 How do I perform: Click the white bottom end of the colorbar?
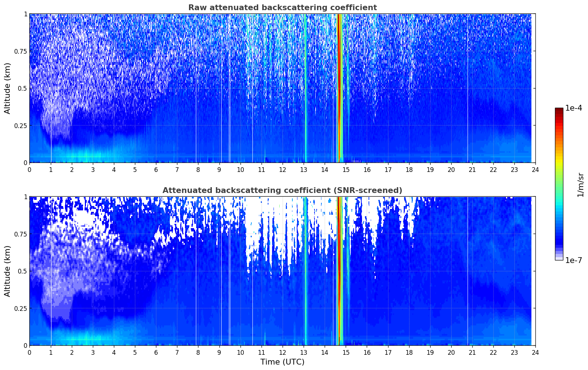(559, 259)
